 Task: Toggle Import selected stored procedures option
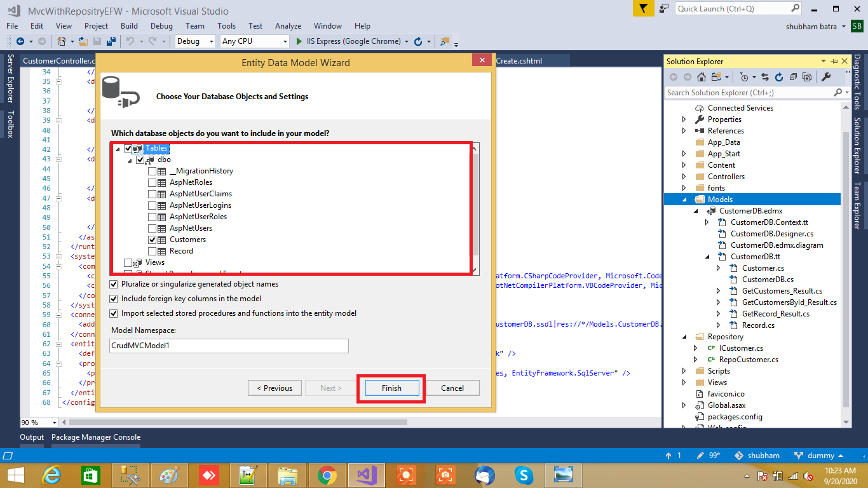pyautogui.click(x=114, y=313)
